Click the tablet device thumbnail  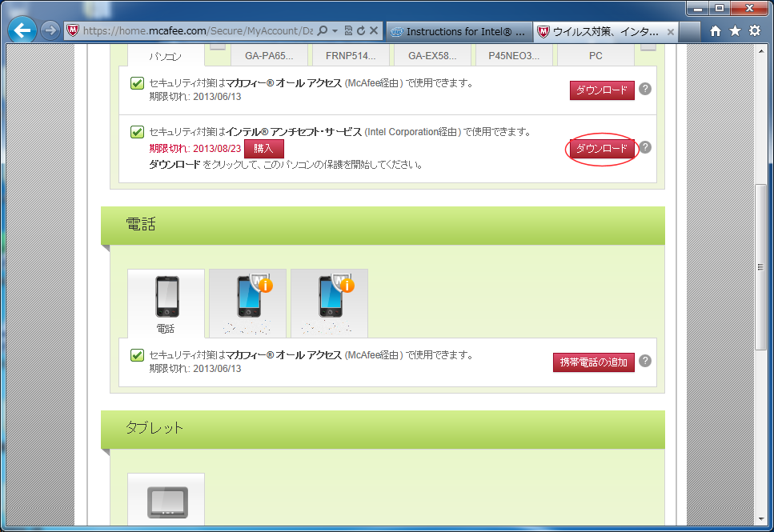[x=166, y=499]
